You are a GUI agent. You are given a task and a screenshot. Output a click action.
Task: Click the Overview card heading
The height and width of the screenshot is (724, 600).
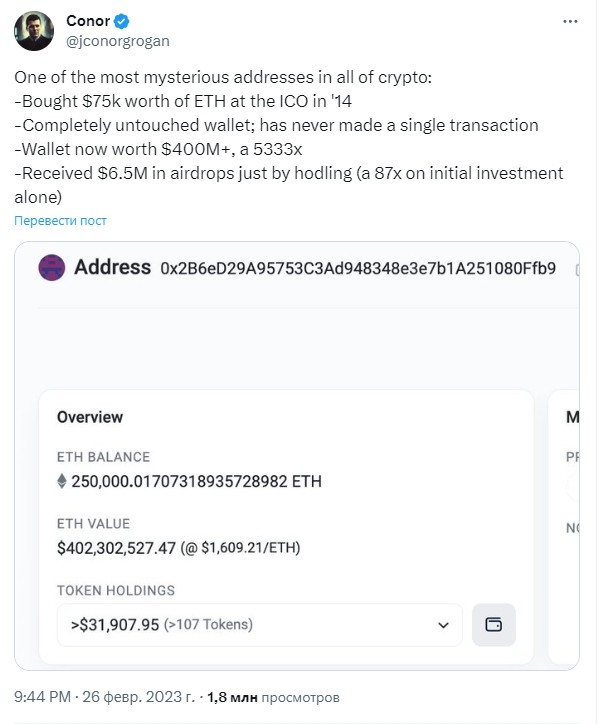click(90, 417)
